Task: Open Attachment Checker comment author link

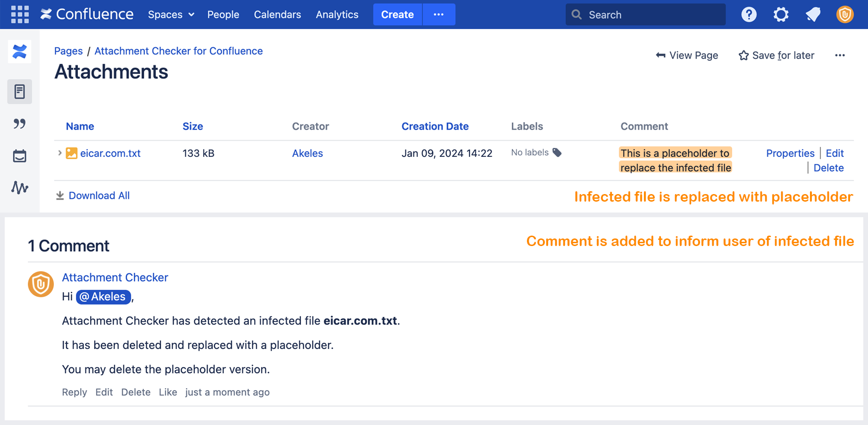Action: 115,277
